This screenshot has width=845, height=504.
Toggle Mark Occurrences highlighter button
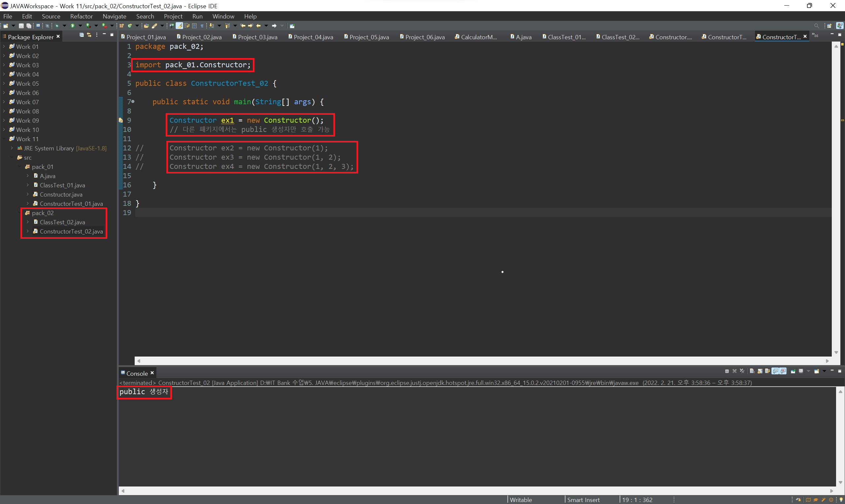point(179,26)
